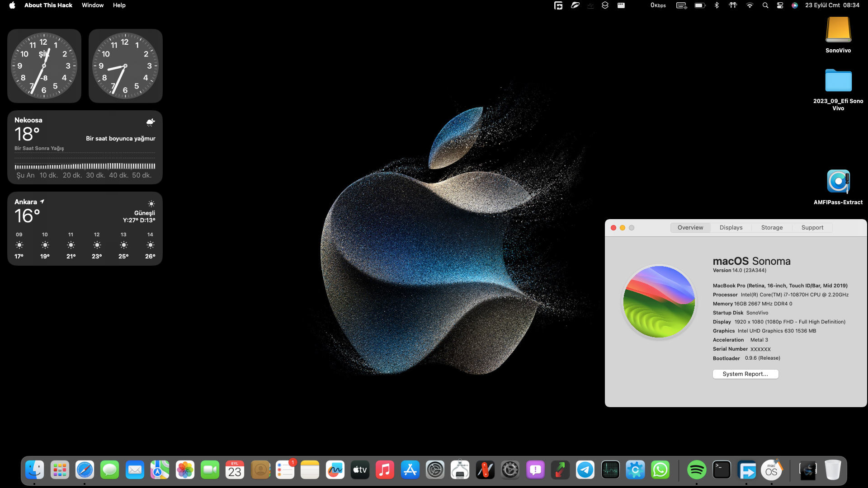Click the Wi-Fi status icon
The image size is (868, 488).
[750, 5]
